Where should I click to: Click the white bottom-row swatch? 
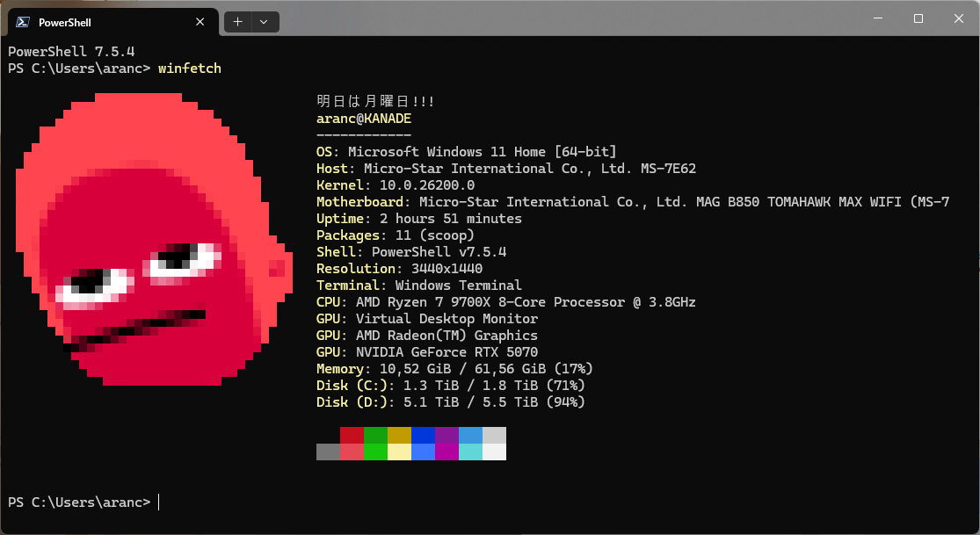point(494,452)
